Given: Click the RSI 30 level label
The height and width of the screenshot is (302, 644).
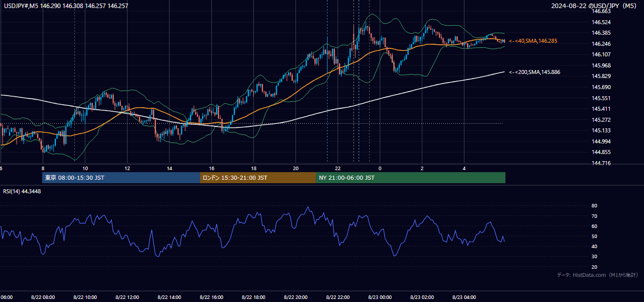Looking at the screenshot, I should [x=594, y=257].
